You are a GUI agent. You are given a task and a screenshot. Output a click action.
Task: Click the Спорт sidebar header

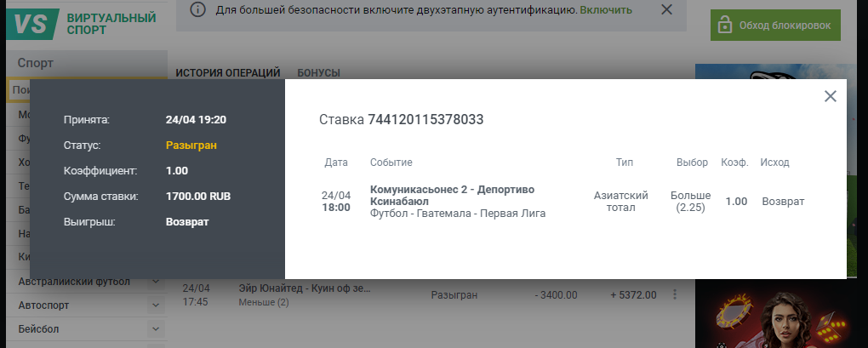[36, 63]
